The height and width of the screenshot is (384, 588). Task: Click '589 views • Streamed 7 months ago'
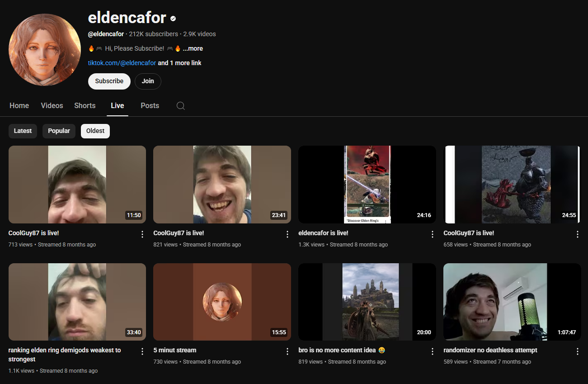click(487, 362)
